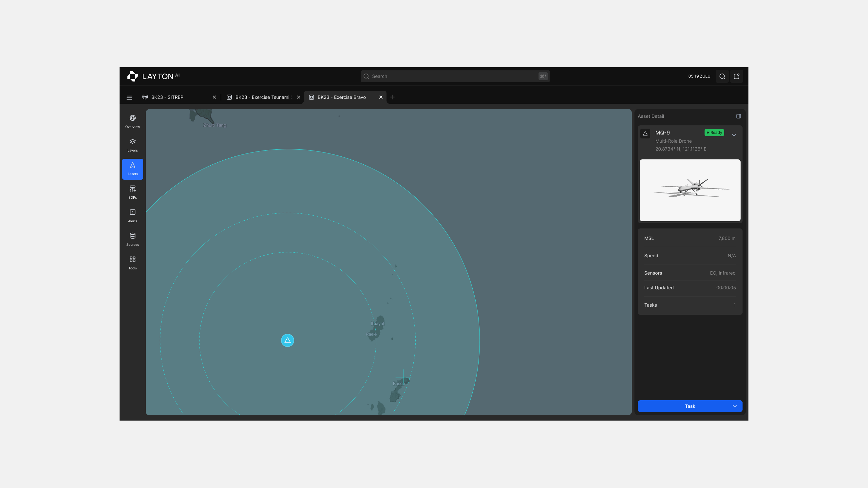This screenshot has height=488, width=868.
Task: Click the Multi-Role Drone subtitle
Action: (x=673, y=141)
